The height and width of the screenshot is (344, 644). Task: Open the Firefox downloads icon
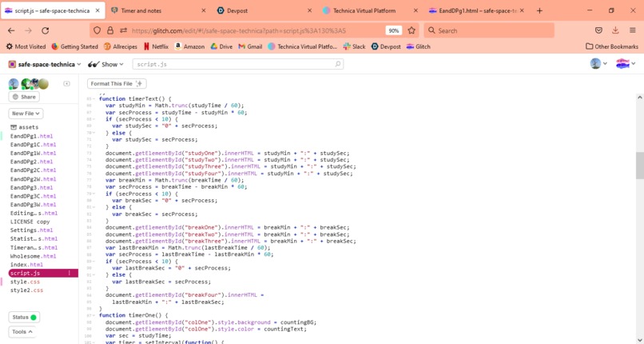[615, 30]
